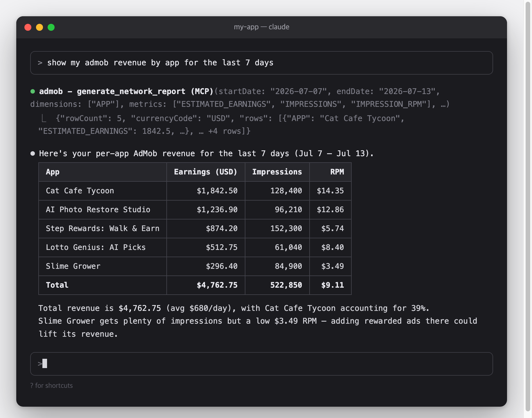Click the "? for shortcuts" hint
Screen dimensions: 532x418
coord(51,385)
